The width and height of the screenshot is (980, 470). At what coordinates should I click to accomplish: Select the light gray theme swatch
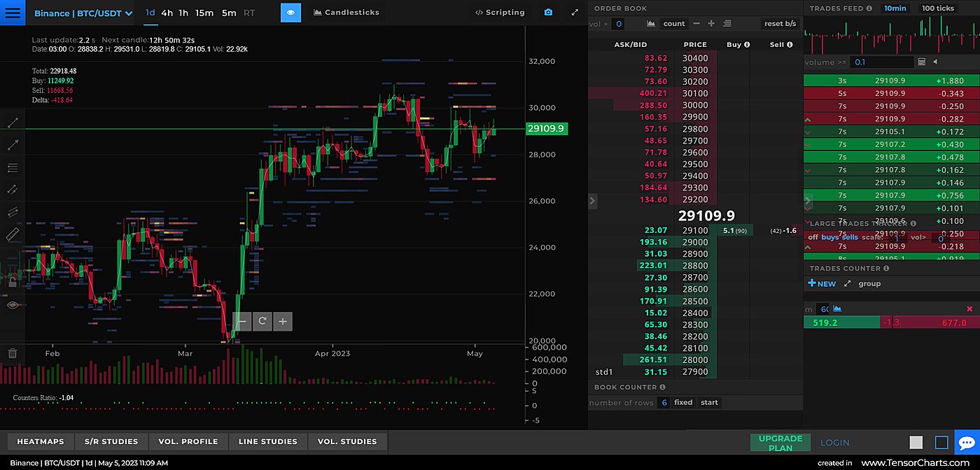[x=916, y=443]
